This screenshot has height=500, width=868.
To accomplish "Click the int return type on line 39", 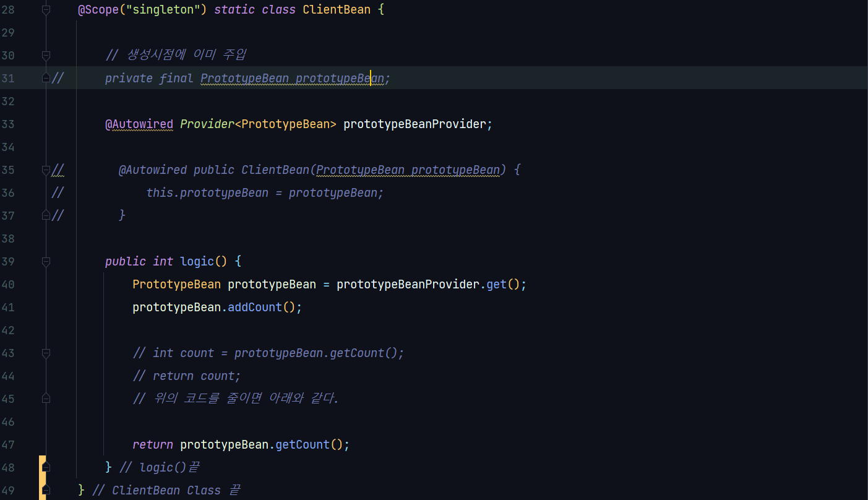I will 163,261.
